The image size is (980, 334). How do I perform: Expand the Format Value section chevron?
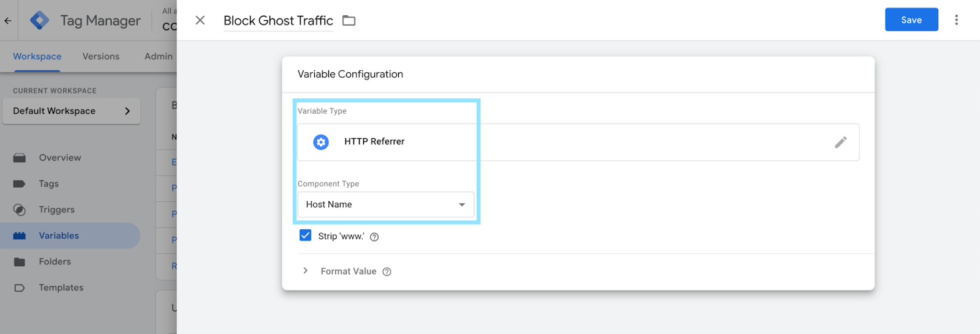(305, 270)
